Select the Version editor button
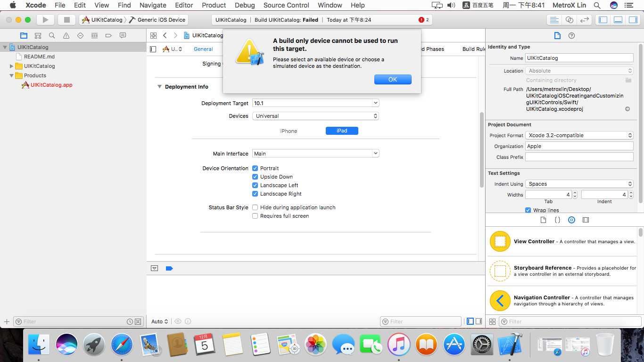Screen dimensions: 644x362 click(585, 20)
